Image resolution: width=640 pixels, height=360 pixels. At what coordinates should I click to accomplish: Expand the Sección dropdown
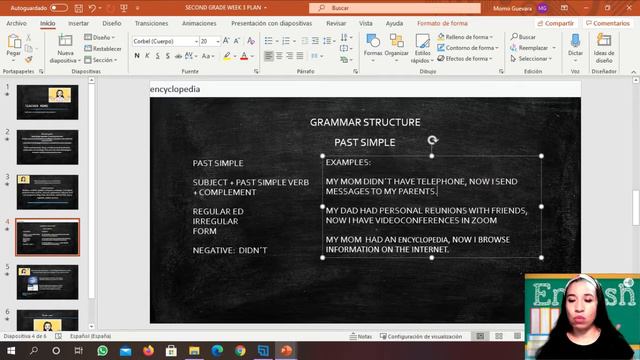click(101, 60)
